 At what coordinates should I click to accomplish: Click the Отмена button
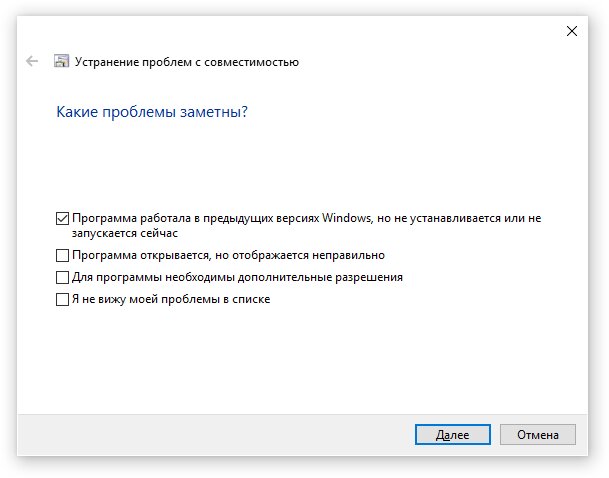[538, 435]
